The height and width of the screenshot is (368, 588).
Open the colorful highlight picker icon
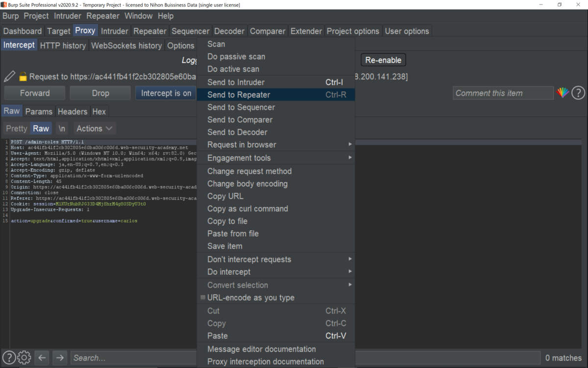pyautogui.click(x=563, y=93)
